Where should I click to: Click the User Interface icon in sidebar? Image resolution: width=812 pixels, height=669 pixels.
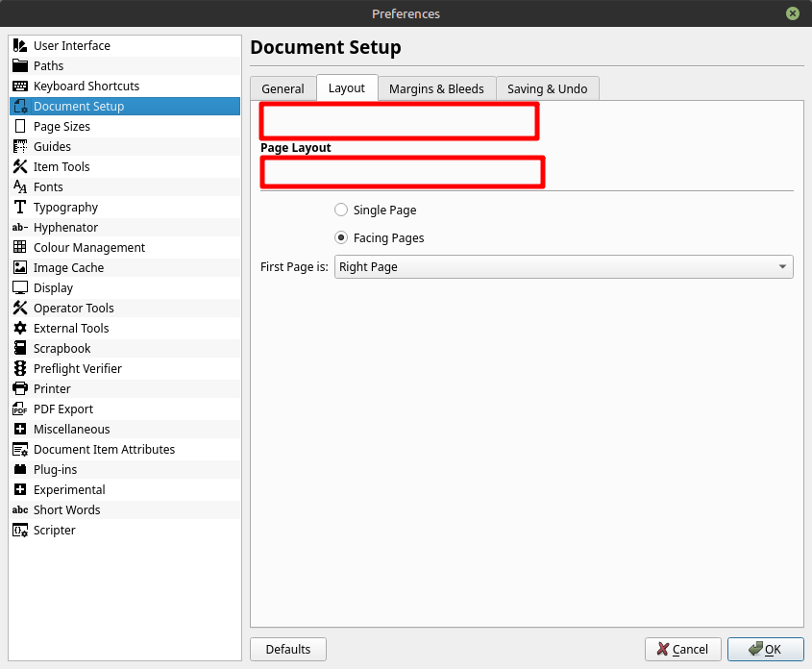(x=20, y=45)
